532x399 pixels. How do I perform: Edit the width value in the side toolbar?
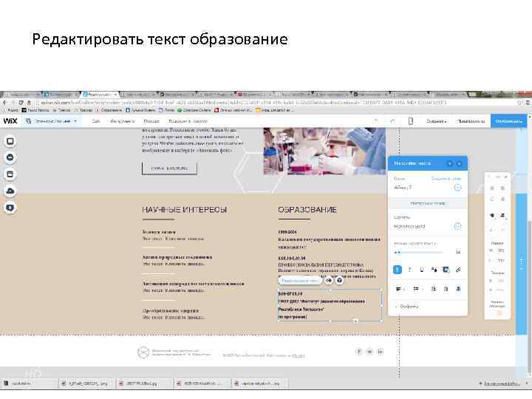pos(501,250)
